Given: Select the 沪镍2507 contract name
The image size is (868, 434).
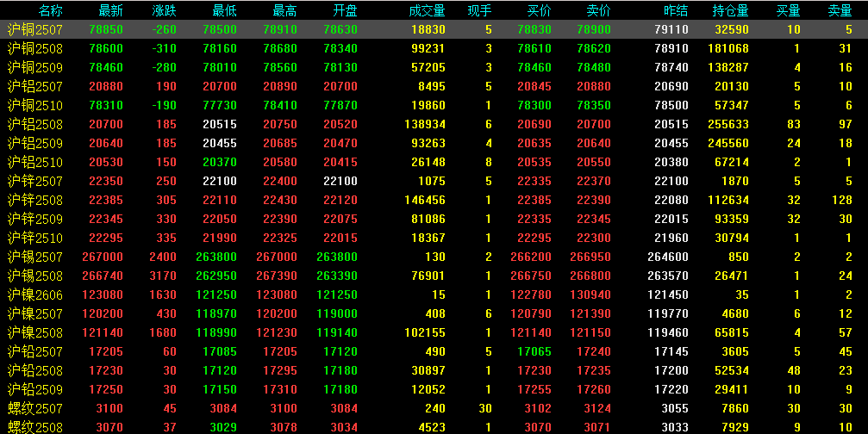Looking at the screenshot, I should click(x=35, y=313).
